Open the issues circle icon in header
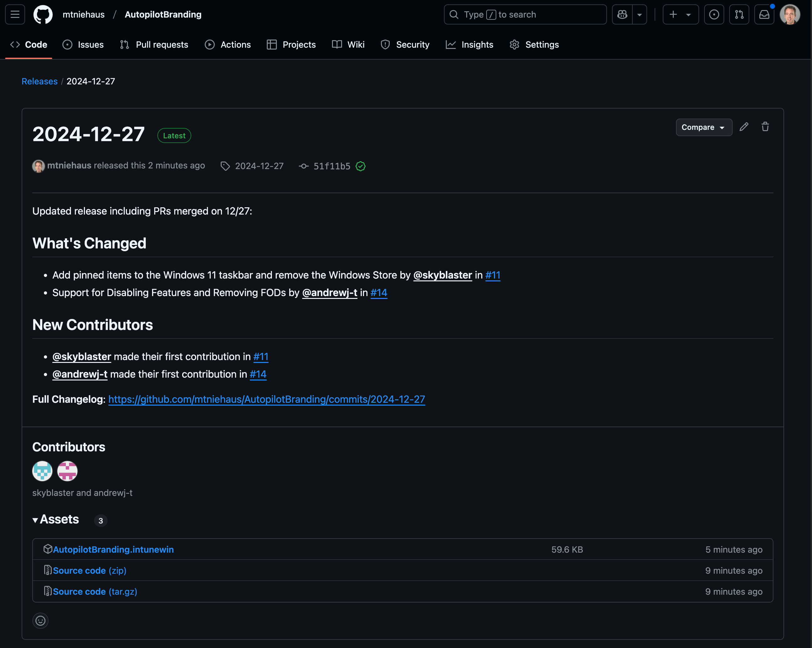This screenshot has height=648, width=812. [x=714, y=15]
